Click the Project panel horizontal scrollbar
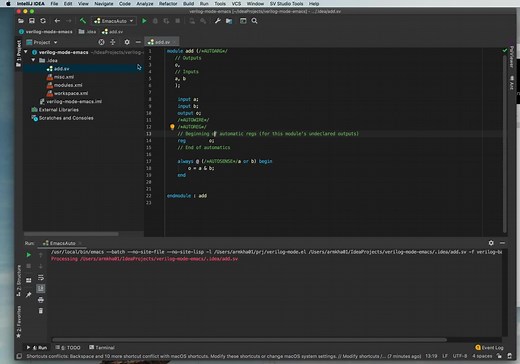This screenshot has width=520, height=364. coord(71,234)
